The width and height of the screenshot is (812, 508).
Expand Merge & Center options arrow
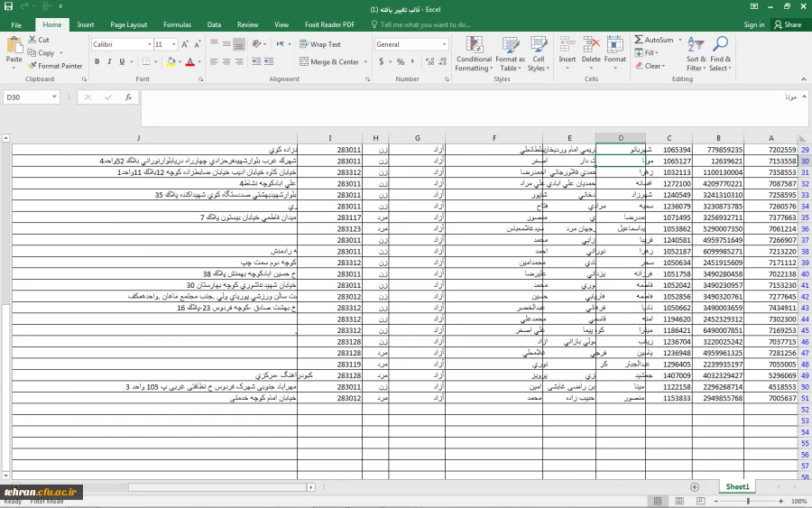(x=365, y=61)
